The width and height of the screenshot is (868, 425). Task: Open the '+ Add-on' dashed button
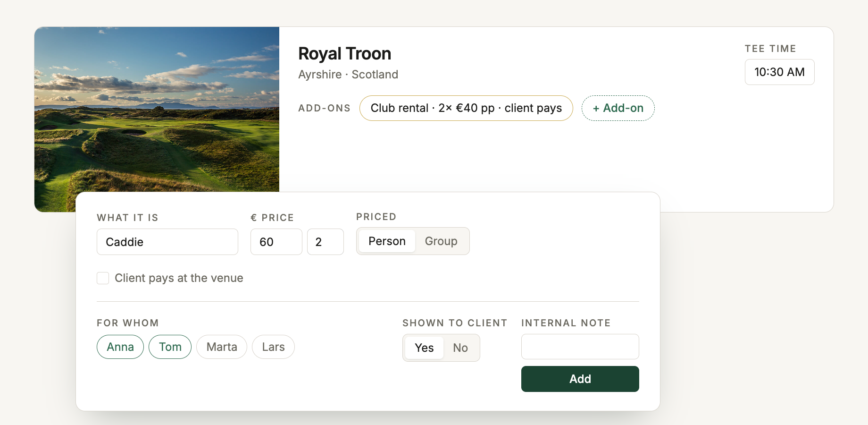pyautogui.click(x=618, y=108)
